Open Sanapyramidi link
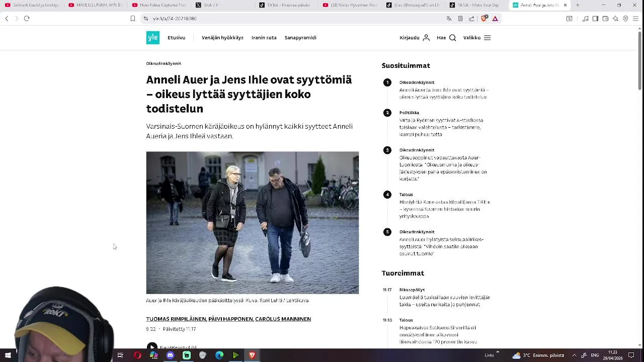Image resolution: width=644 pixels, height=362 pixels. (300, 38)
